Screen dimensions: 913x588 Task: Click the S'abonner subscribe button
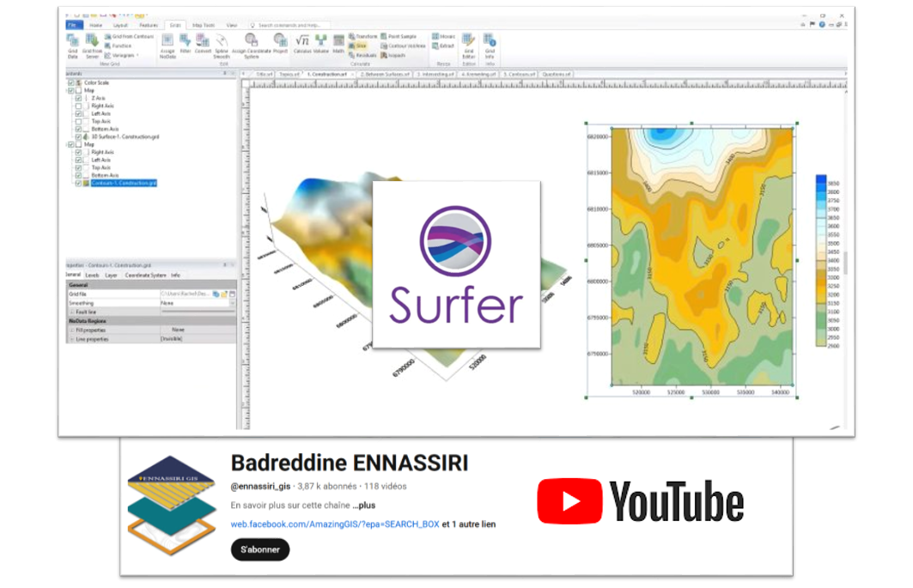260,549
